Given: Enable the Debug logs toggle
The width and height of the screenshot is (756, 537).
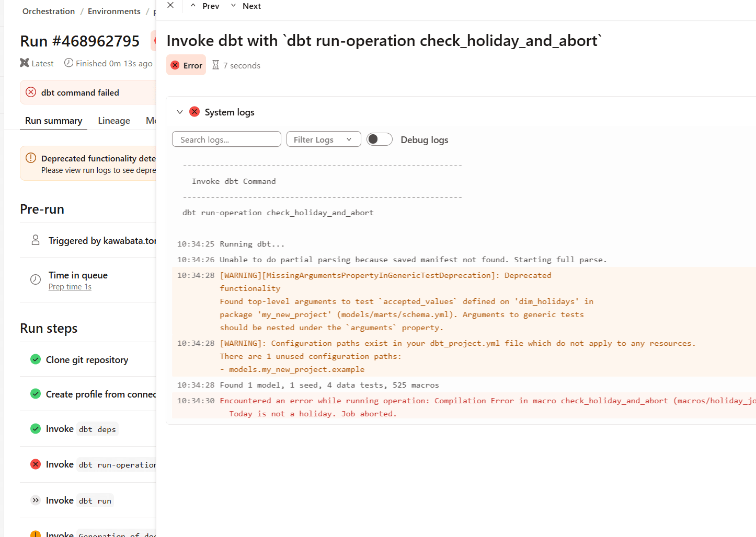Looking at the screenshot, I should coord(379,139).
